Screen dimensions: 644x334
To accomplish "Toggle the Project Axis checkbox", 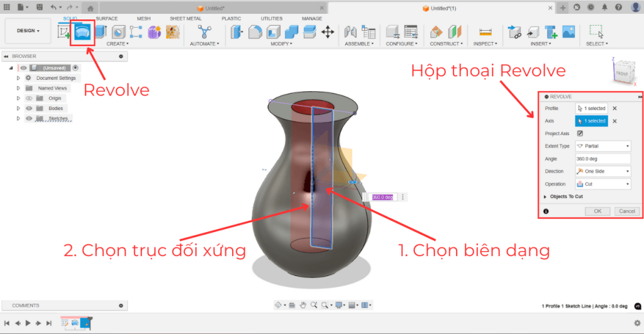I will [580, 133].
